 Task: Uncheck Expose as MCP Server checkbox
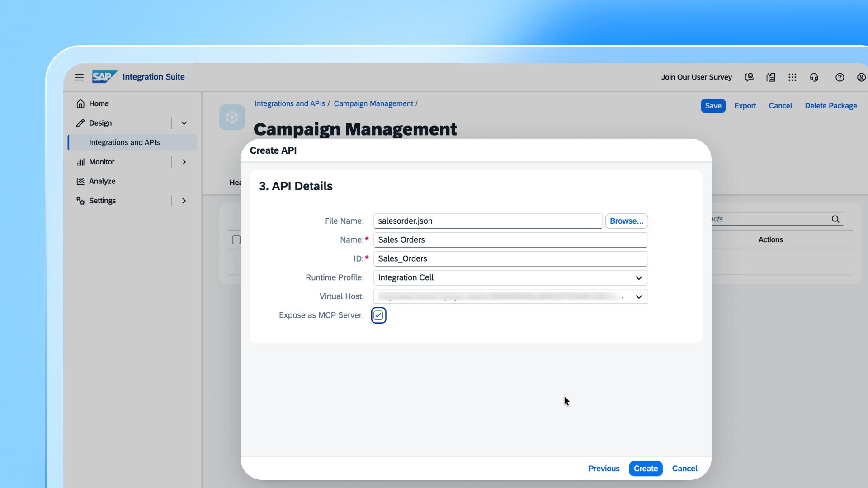click(378, 315)
